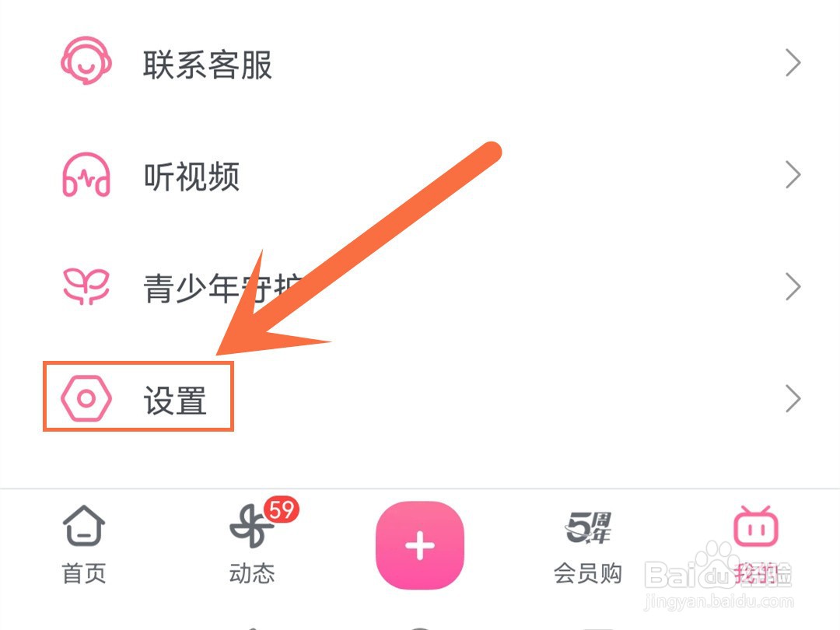Open the 设置 row chevron
The image size is (840, 630).
(793, 398)
